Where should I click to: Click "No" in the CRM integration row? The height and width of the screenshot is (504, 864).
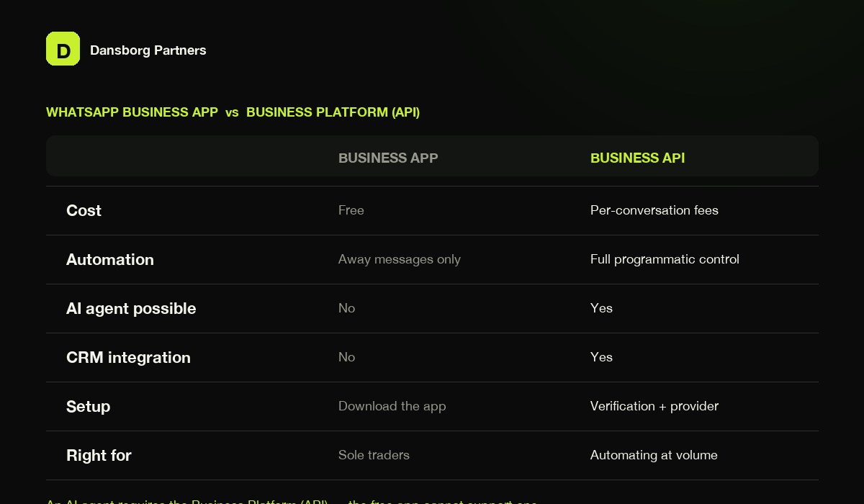click(x=347, y=357)
